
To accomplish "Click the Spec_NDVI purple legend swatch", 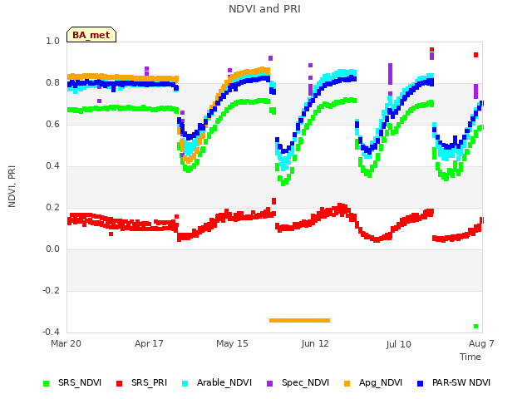I will pyautogui.click(x=269, y=383).
